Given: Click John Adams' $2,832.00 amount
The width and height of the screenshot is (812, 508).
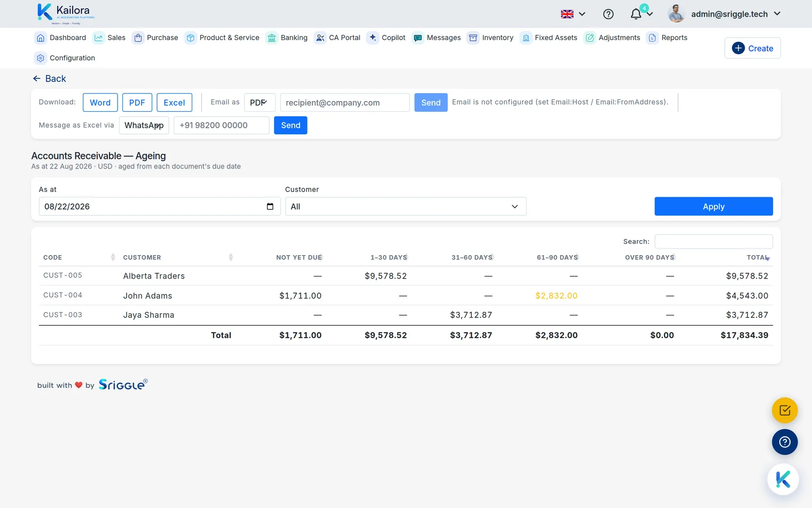Looking at the screenshot, I should tap(556, 296).
